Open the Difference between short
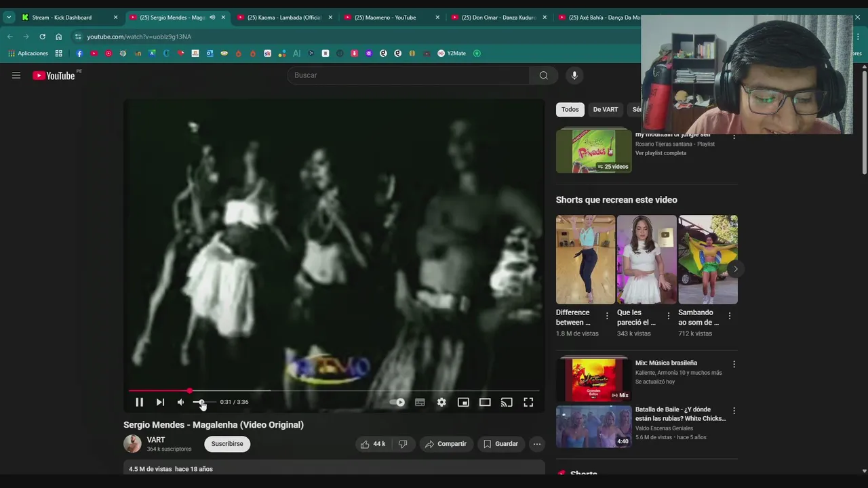 pos(585,260)
